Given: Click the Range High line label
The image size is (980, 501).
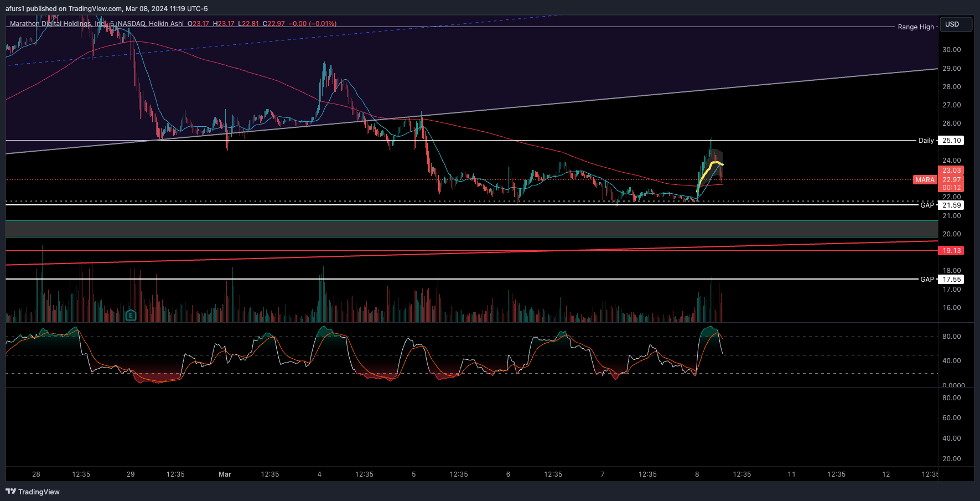Looking at the screenshot, I should [x=915, y=27].
